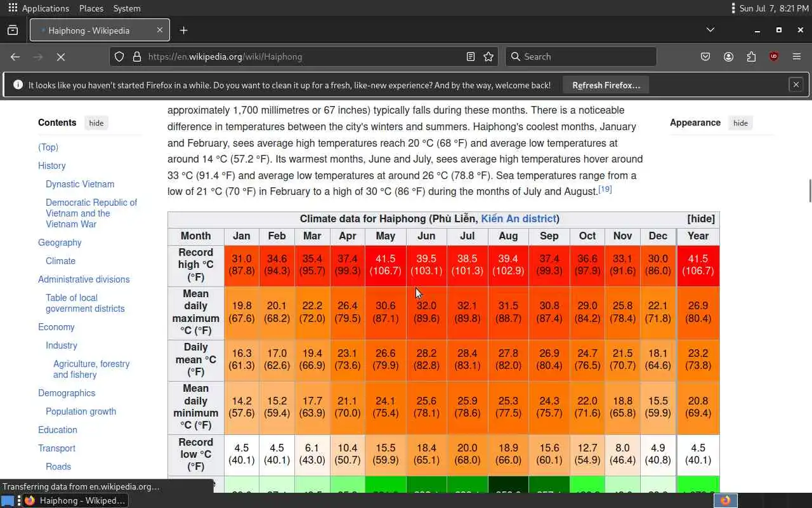
Task: Open the list all tabs dropdown
Action: point(710,30)
